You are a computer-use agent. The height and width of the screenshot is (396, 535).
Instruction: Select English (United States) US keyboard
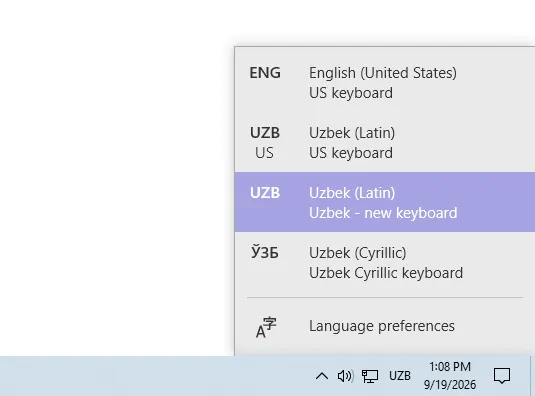point(385,83)
